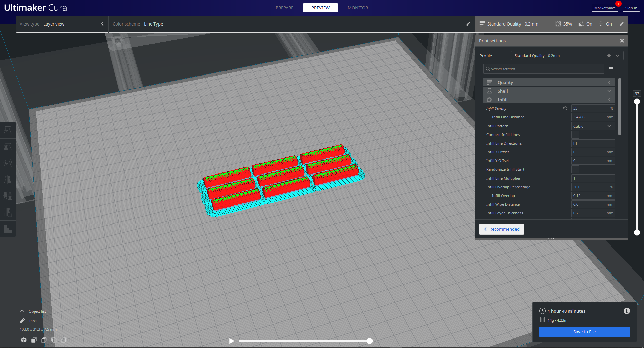Switch to the MONITOR stage
The height and width of the screenshot is (348, 644).
pos(358,8)
